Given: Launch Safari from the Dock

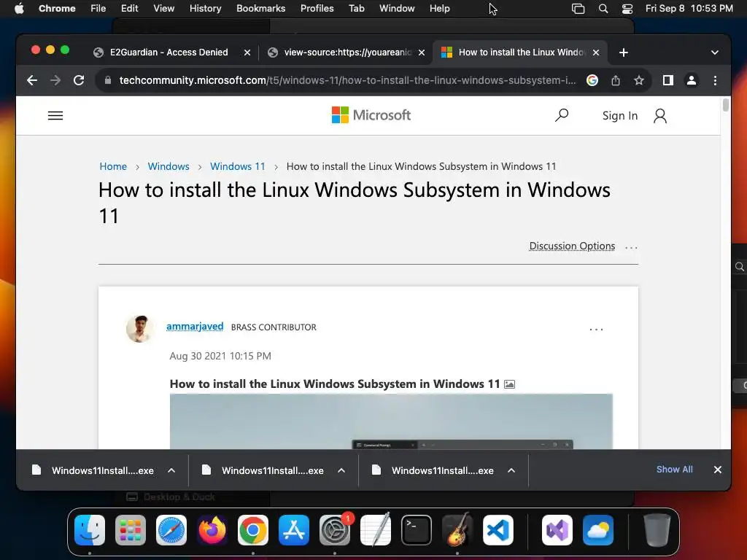Looking at the screenshot, I should point(171,530).
